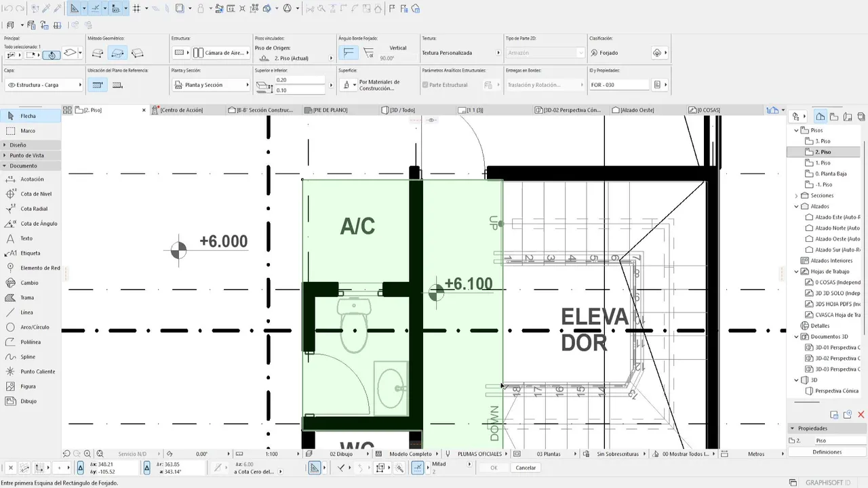Image resolution: width=868 pixels, height=488 pixels.
Task: Select 3. Piso in the navigator
Action: tap(822, 141)
